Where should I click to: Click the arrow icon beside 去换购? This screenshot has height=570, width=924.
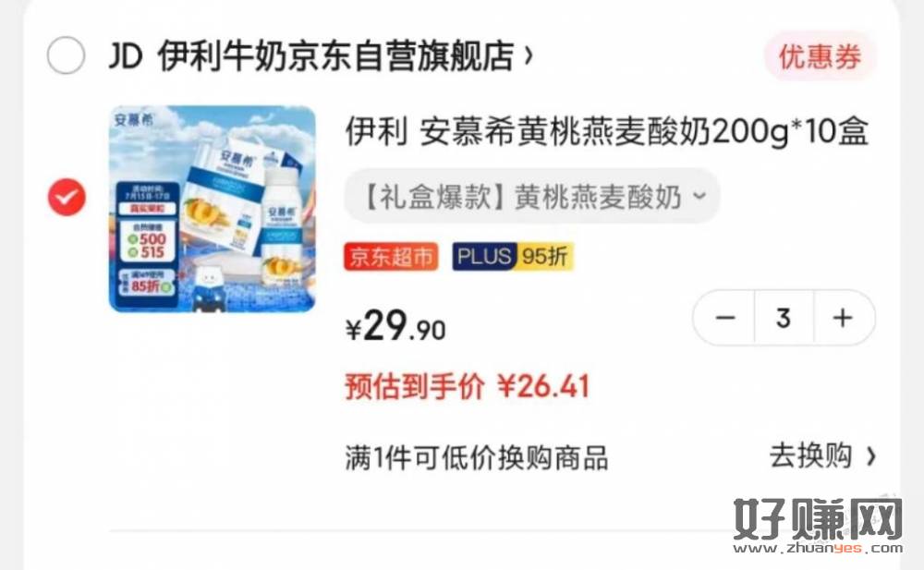click(x=870, y=455)
